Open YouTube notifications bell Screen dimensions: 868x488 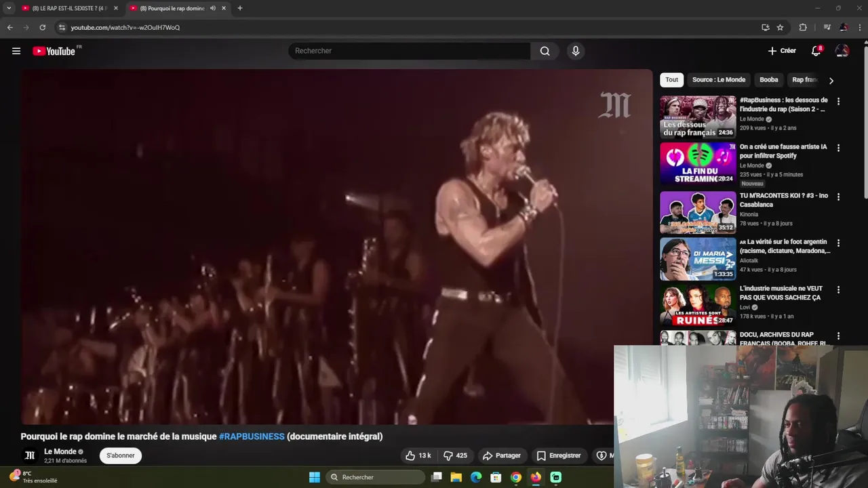pos(816,51)
